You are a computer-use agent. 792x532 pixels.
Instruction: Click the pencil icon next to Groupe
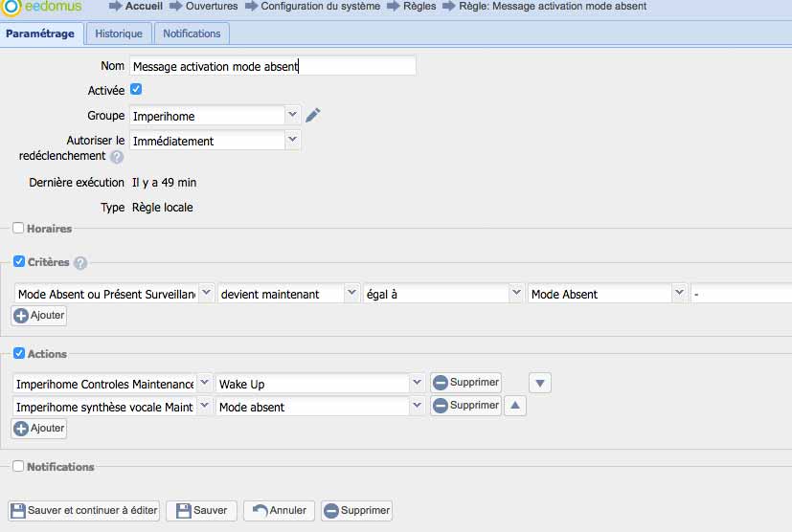pyautogui.click(x=313, y=116)
